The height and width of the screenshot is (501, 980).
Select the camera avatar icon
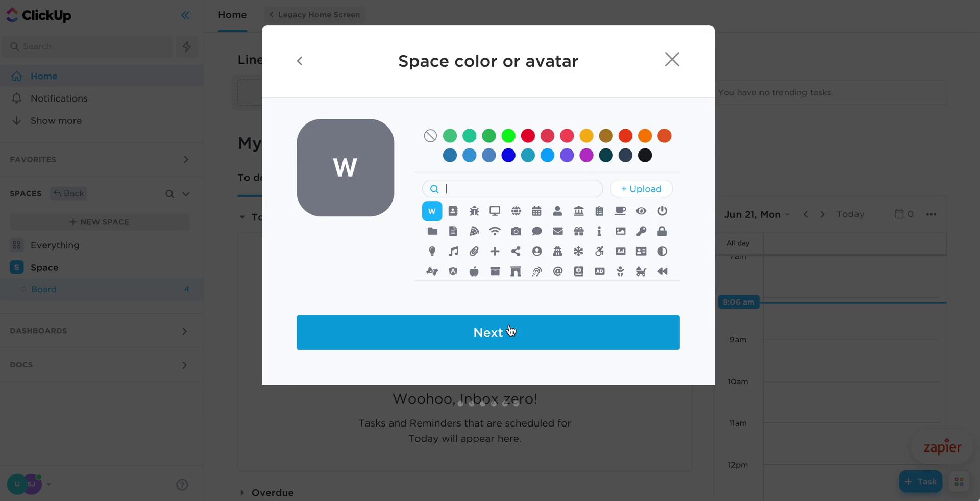point(516,231)
